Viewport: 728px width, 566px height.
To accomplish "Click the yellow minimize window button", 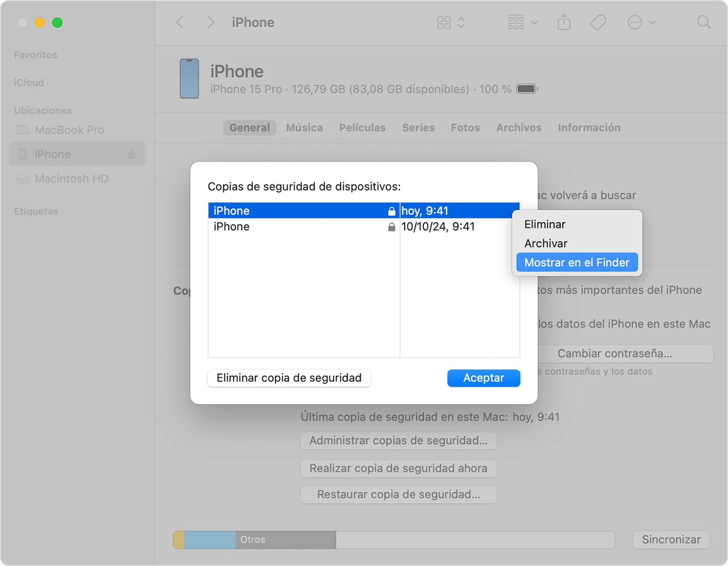I will click(x=40, y=22).
